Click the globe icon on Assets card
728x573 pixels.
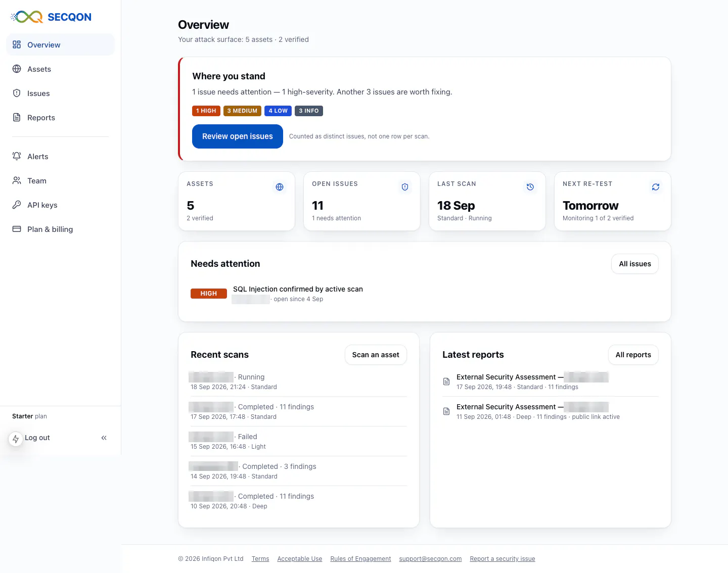coord(280,187)
